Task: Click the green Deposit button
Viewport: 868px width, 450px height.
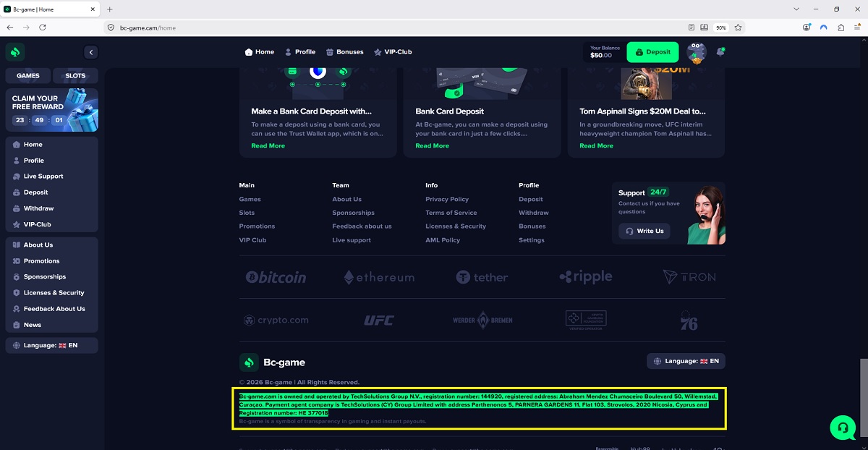Action: pyautogui.click(x=652, y=52)
